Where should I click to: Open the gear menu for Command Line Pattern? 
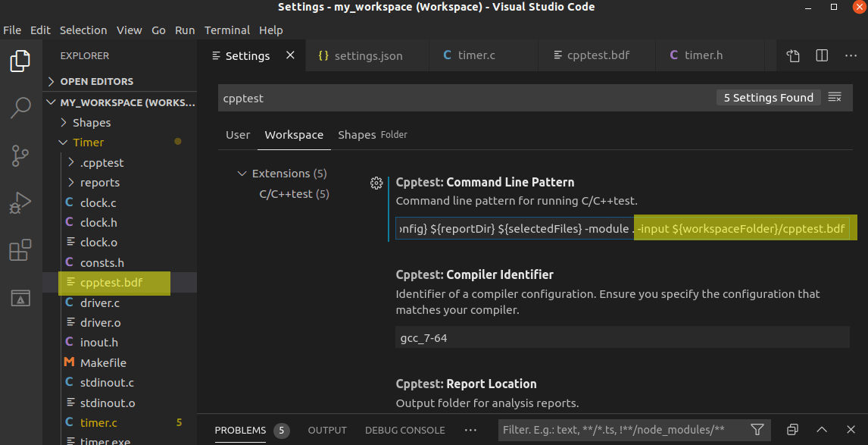tap(376, 183)
